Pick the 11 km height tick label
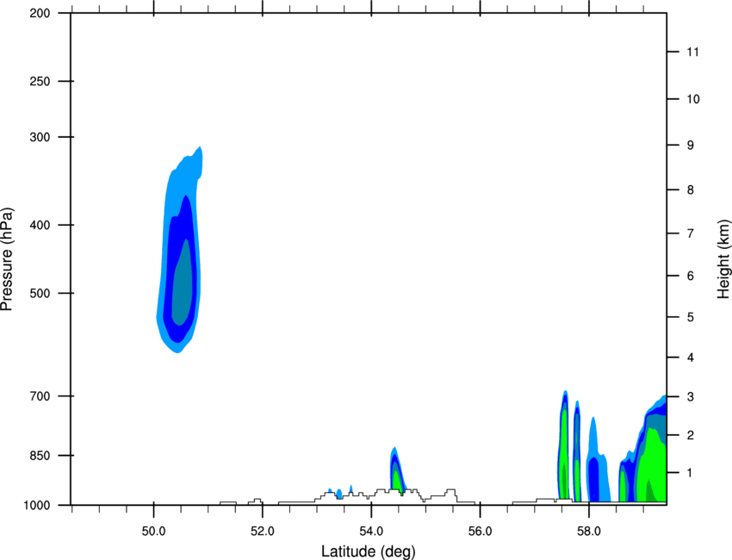Image resolution: width=732 pixels, height=560 pixels. (693, 52)
